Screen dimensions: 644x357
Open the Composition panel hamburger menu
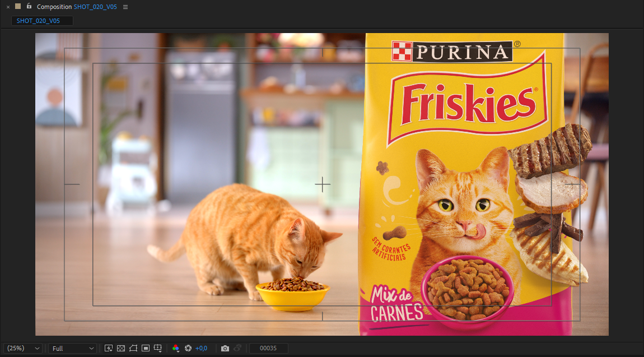125,7
